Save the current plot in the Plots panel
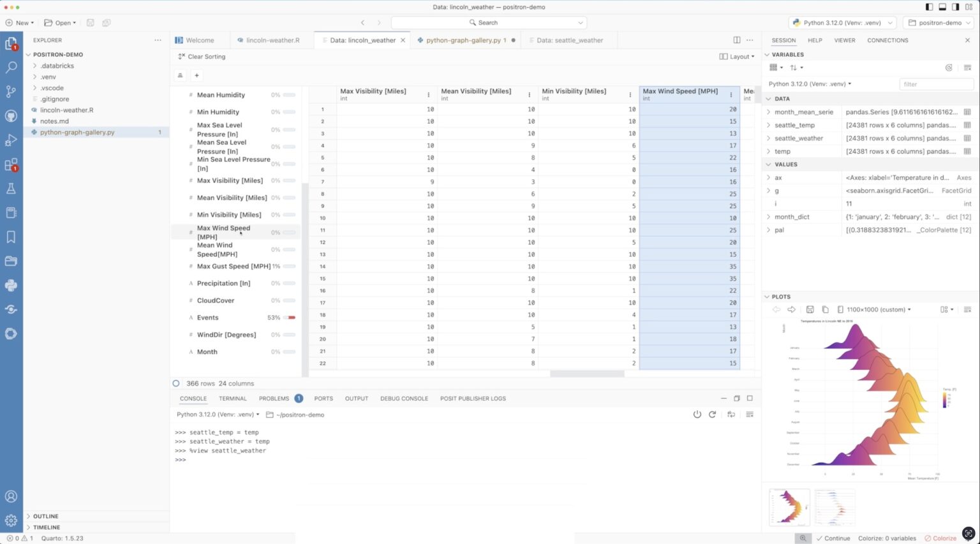 click(x=810, y=309)
